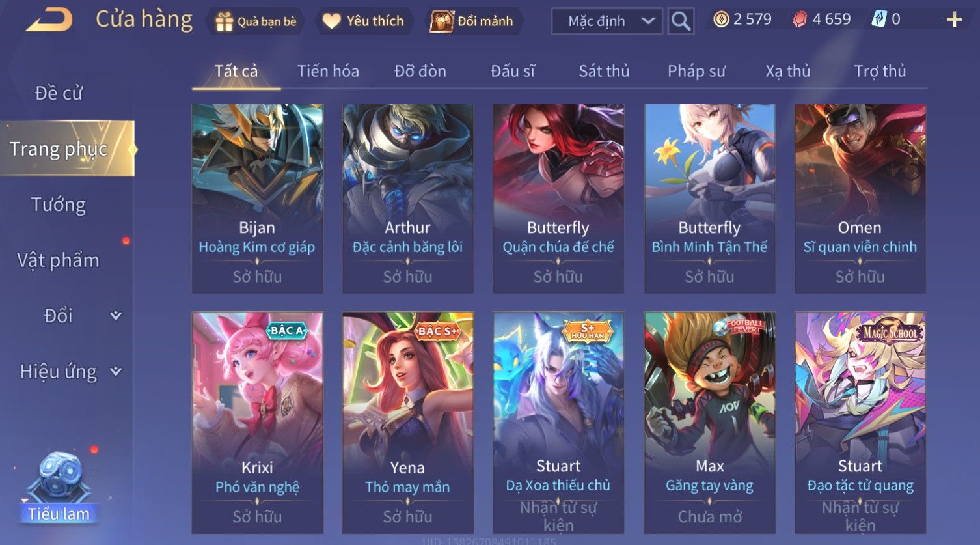The image size is (980, 545).
Task: Open Yêu thích heart favorites
Action: point(332,21)
